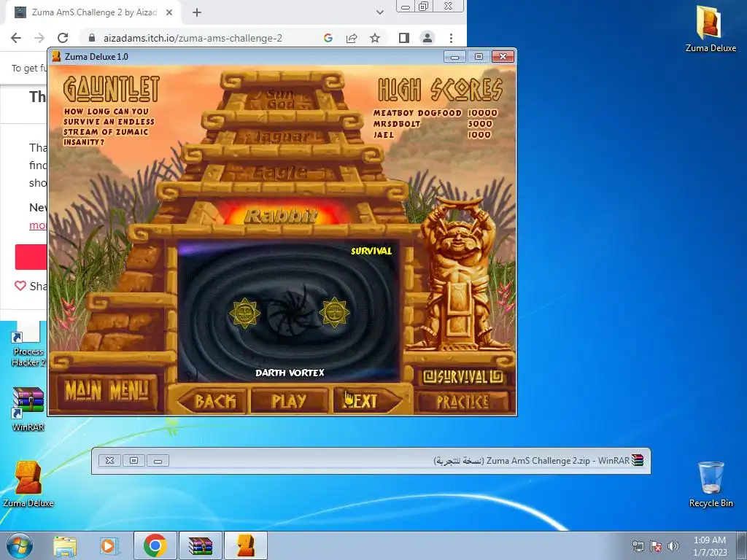
Task: Maximize the Zuma Deluxe 1.0 window
Action: (479, 57)
